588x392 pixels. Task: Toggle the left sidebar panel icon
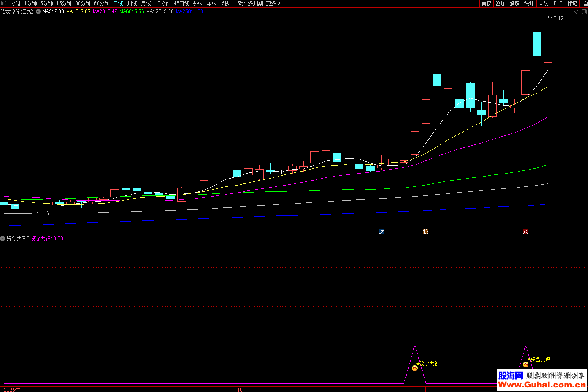click(4, 3)
